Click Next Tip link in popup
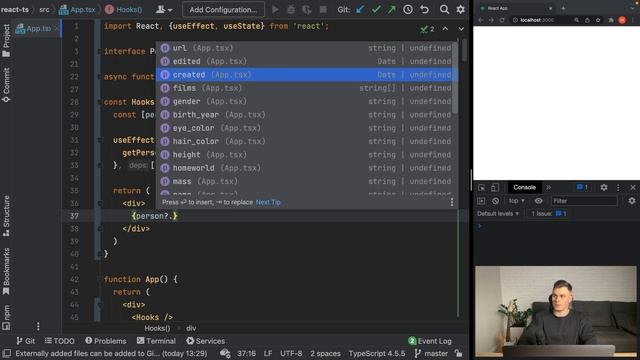Screen dimensions: 640x360 268,202
